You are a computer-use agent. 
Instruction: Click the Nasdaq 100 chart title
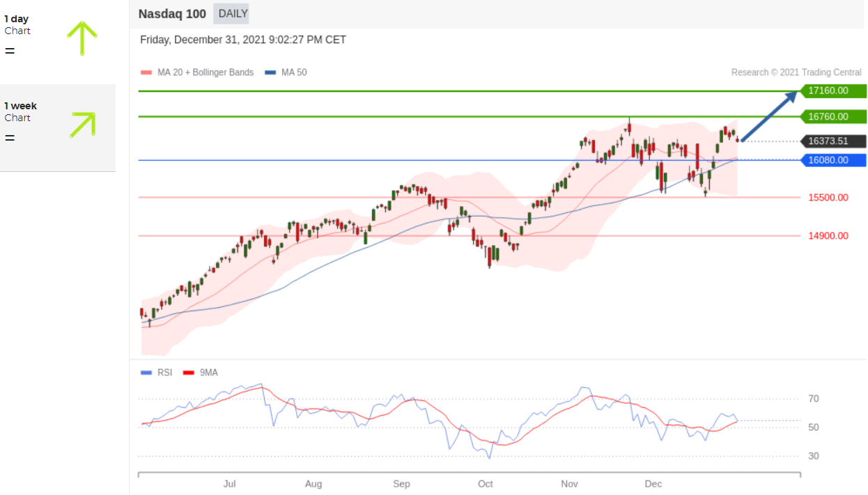[172, 13]
